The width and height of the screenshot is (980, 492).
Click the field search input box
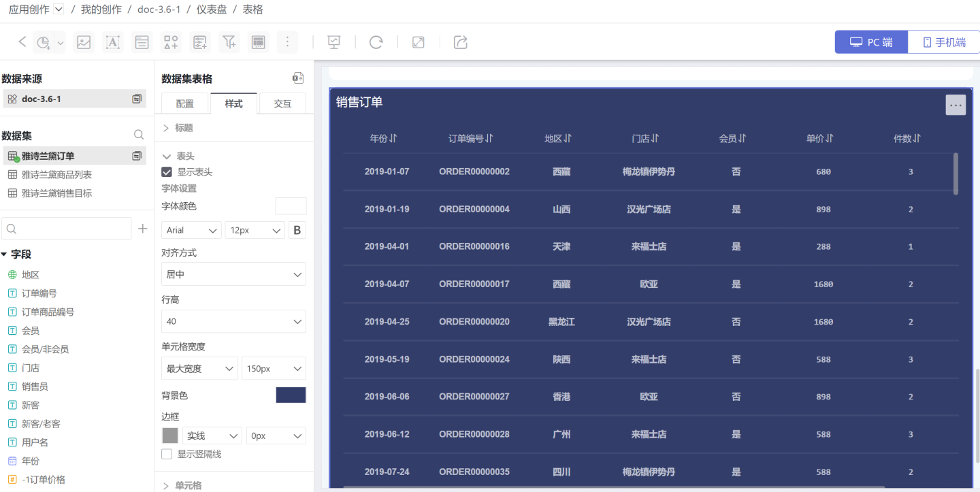[67, 229]
